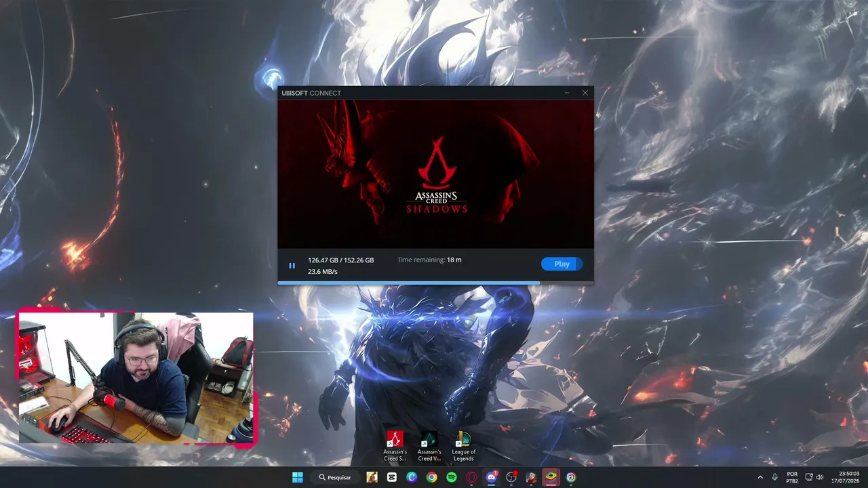868x488 pixels.
Task: Open the game character icon beside Pesquisar
Action: pos(372,477)
